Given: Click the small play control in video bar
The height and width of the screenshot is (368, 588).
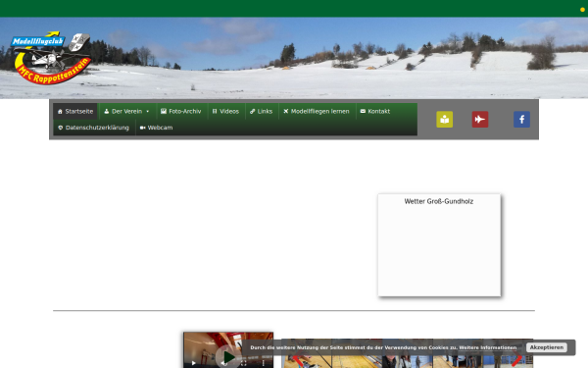Looking at the screenshot, I should pos(193,363).
